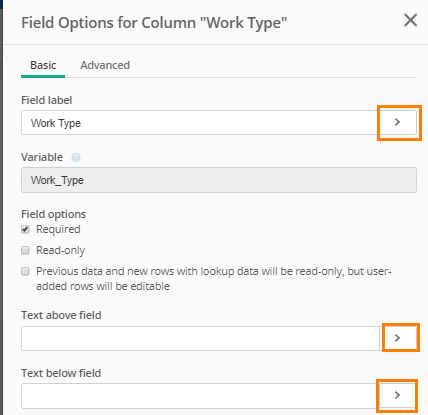
Task: Enable the Read-only checkbox
Action: click(25, 250)
